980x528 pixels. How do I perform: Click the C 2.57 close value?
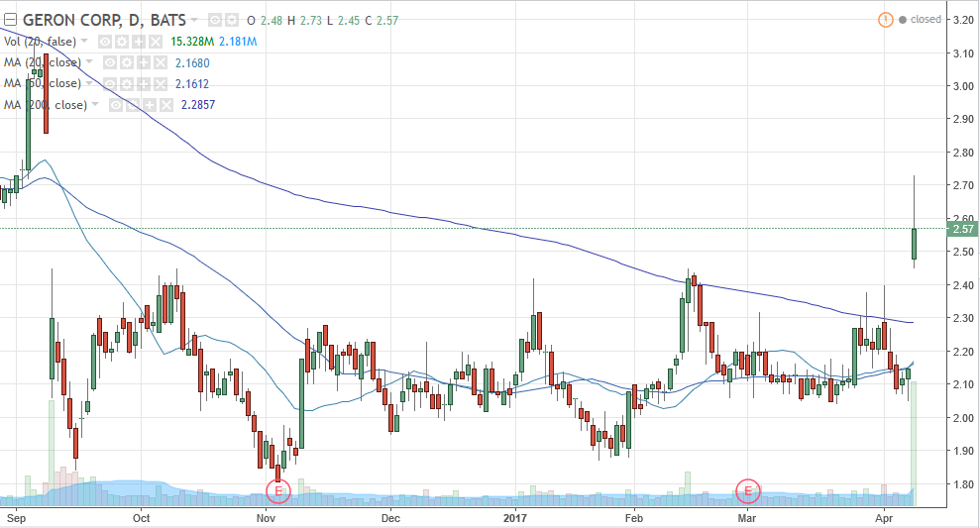pos(381,21)
